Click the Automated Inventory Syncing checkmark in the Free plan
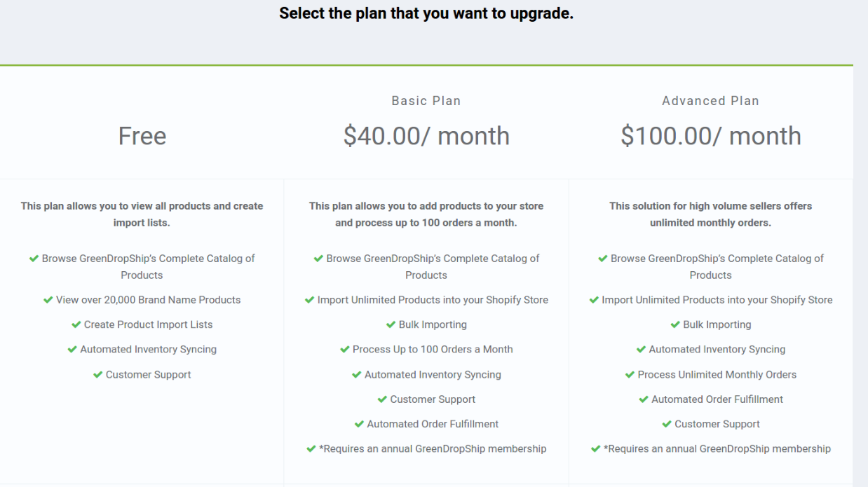Image resolution: width=868 pixels, height=487 pixels. 72,350
